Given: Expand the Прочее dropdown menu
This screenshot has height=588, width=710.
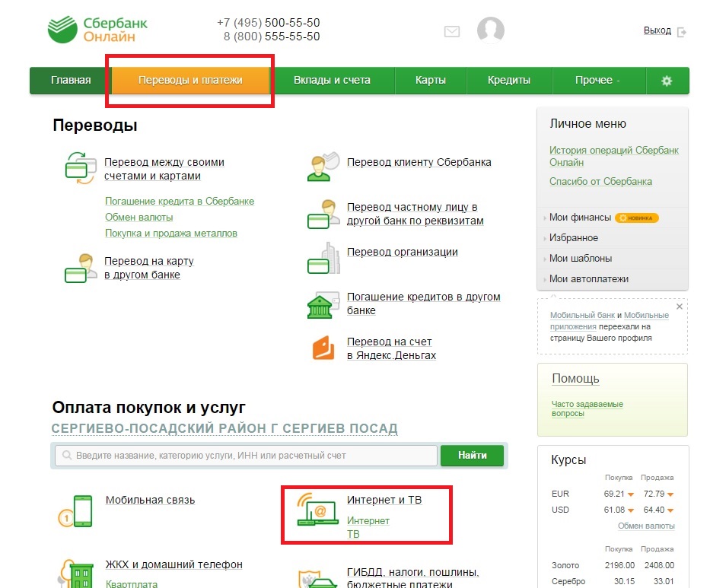Looking at the screenshot, I should click(x=597, y=80).
